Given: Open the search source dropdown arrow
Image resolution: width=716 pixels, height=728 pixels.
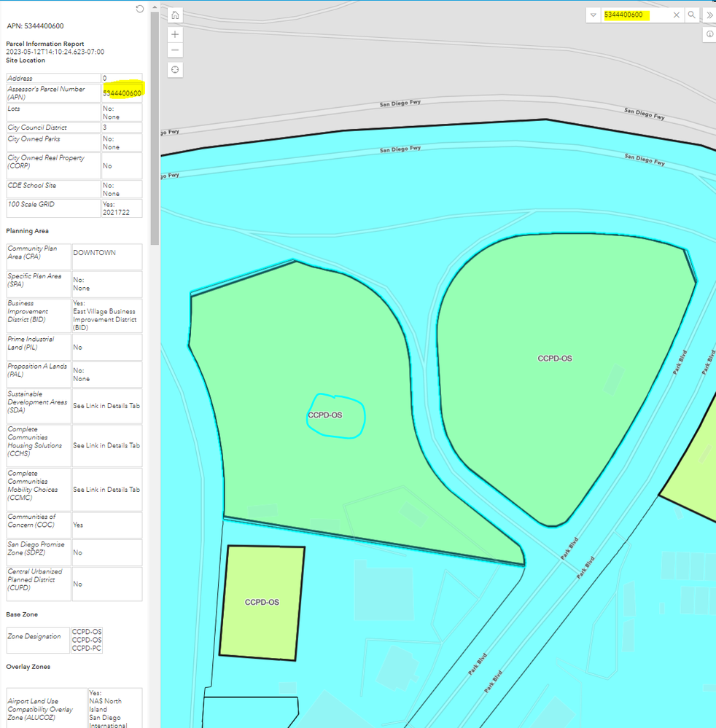Looking at the screenshot, I should click(594, 15).
